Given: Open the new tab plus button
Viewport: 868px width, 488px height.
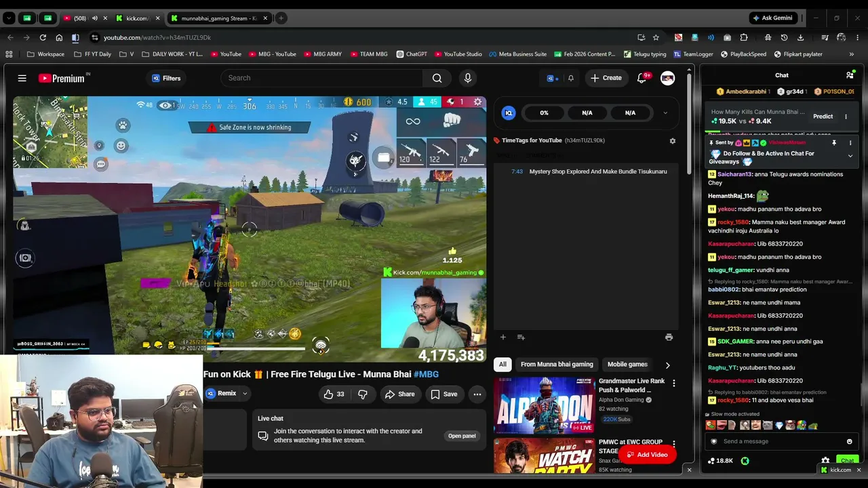Looking at the screenshot, I should [281, 18].
